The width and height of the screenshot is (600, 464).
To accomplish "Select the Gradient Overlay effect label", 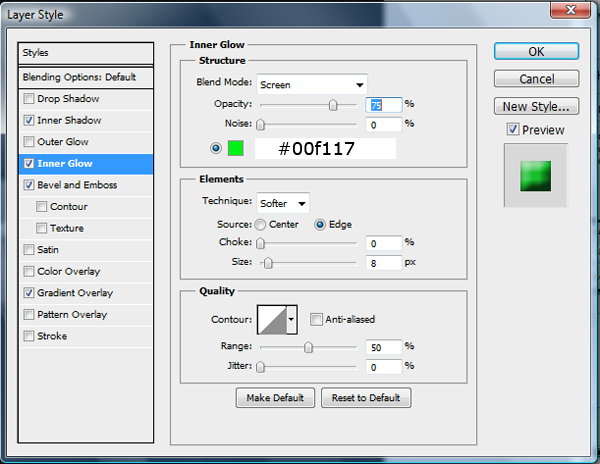I will pyautogui.click(x=75, y=293).
